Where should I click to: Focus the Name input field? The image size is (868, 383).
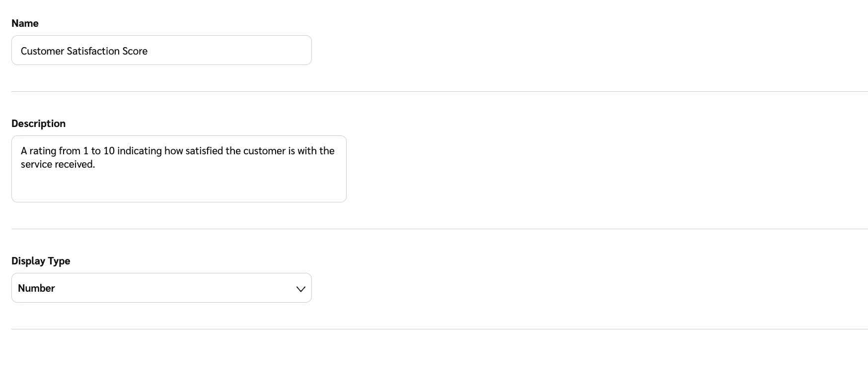[x=161, y=50]
